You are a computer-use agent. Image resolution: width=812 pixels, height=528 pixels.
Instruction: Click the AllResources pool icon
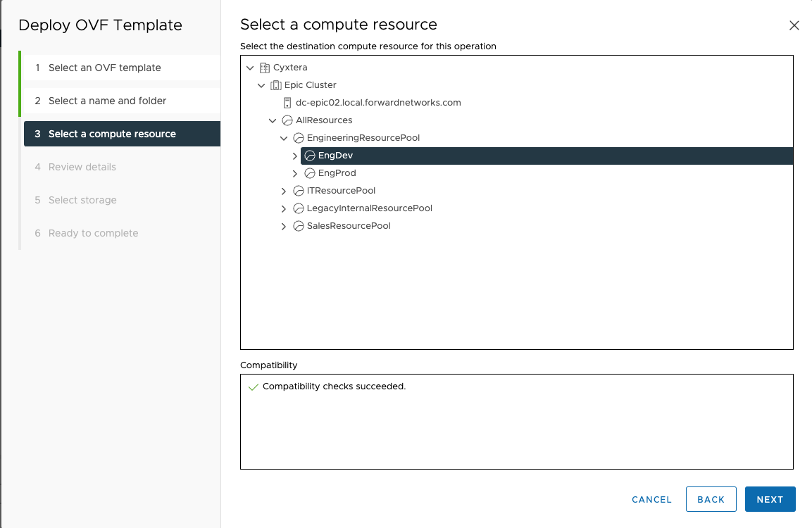tap(287, 120)
